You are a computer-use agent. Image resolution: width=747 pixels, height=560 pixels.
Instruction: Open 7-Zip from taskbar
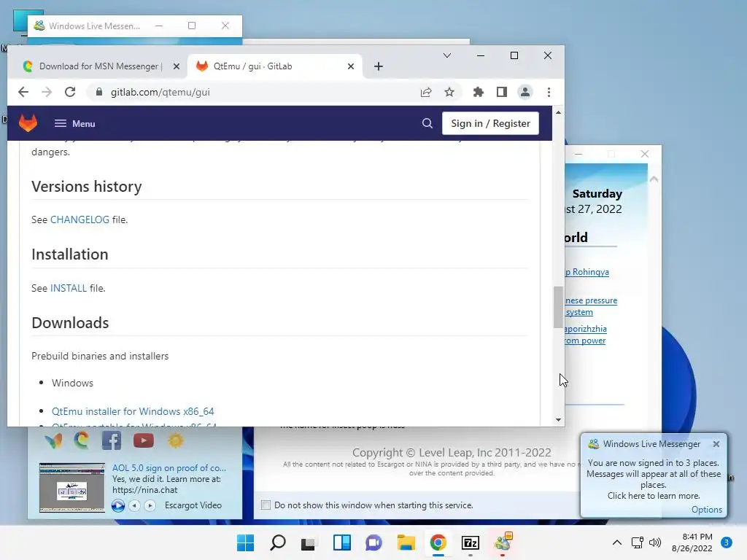[471, 542]
